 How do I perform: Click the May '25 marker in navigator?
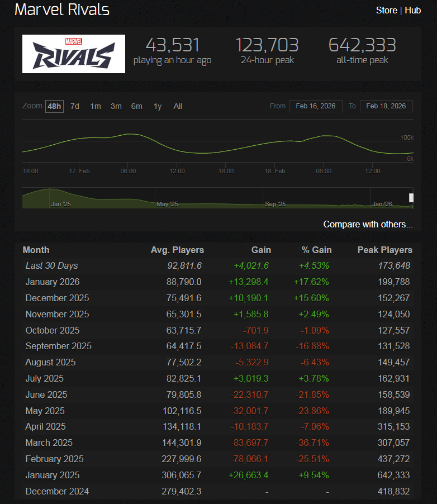pyautogui.click(x=167, y=204)
